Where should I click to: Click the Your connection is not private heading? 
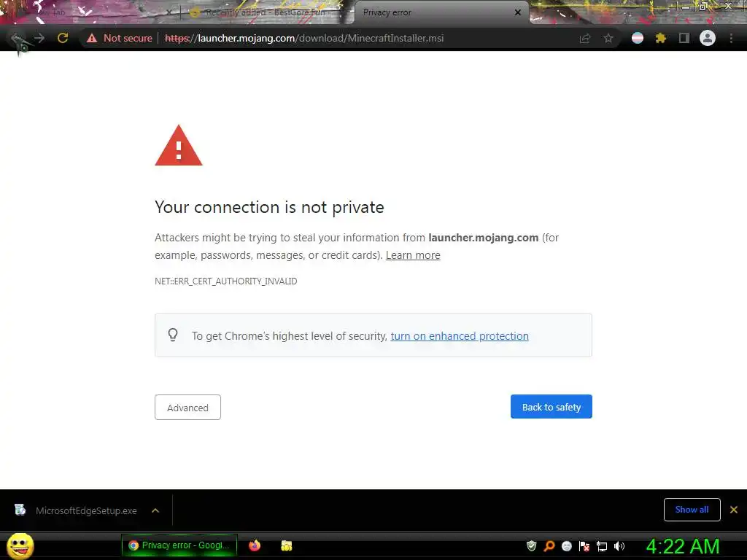pyautogui.click(x=269, y=208)
